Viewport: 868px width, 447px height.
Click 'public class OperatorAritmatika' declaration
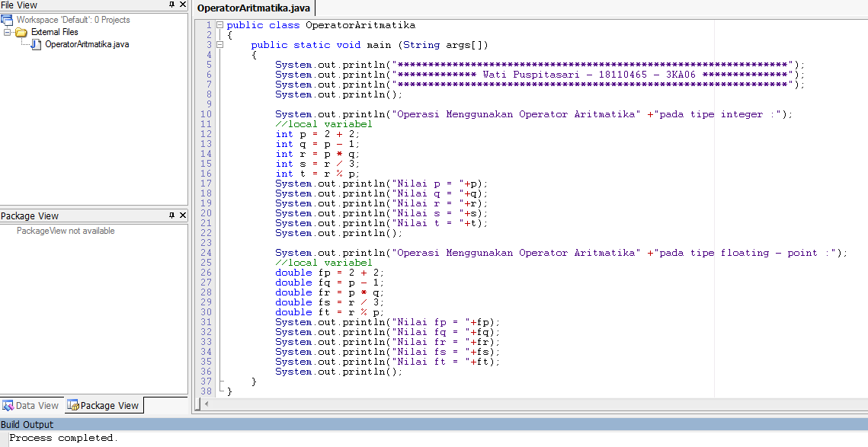(321, 25)
